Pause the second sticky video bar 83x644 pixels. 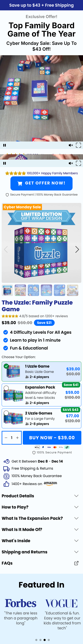4,163
